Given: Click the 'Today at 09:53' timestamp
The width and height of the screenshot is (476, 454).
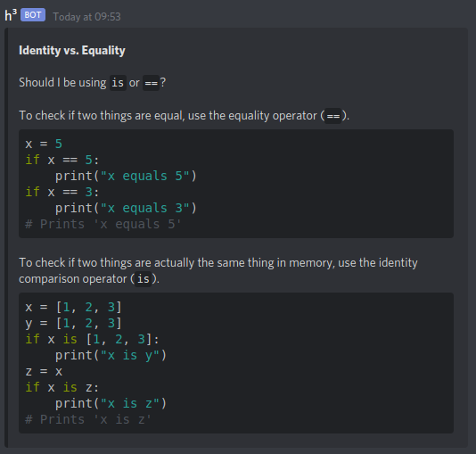Looking at the screenshot, I should pyautogui.click(x=86, y=17).
